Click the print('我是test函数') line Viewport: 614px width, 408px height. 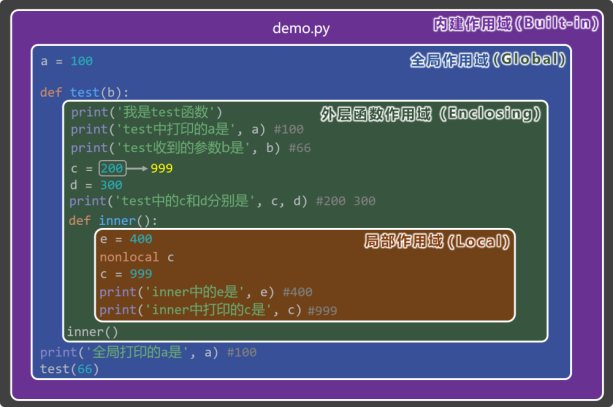point(146,112)
